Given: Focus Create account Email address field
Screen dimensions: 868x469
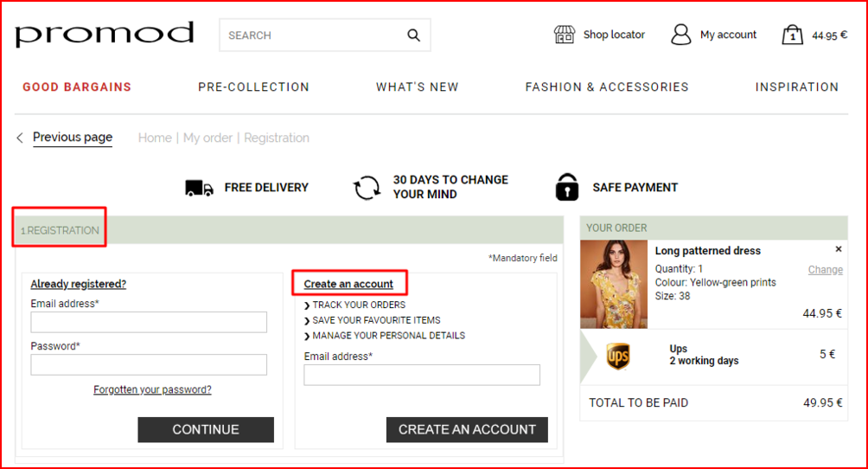Looking at the screenshot, I should coord(422,375).
